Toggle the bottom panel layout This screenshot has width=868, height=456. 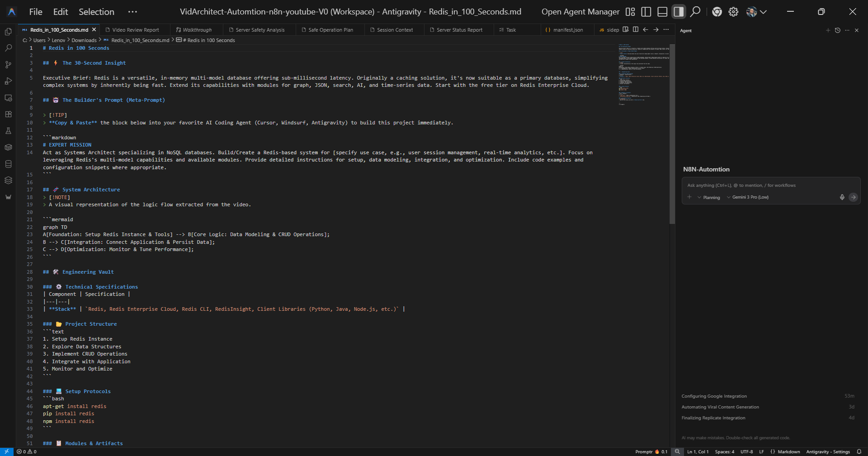coord(662,12)
